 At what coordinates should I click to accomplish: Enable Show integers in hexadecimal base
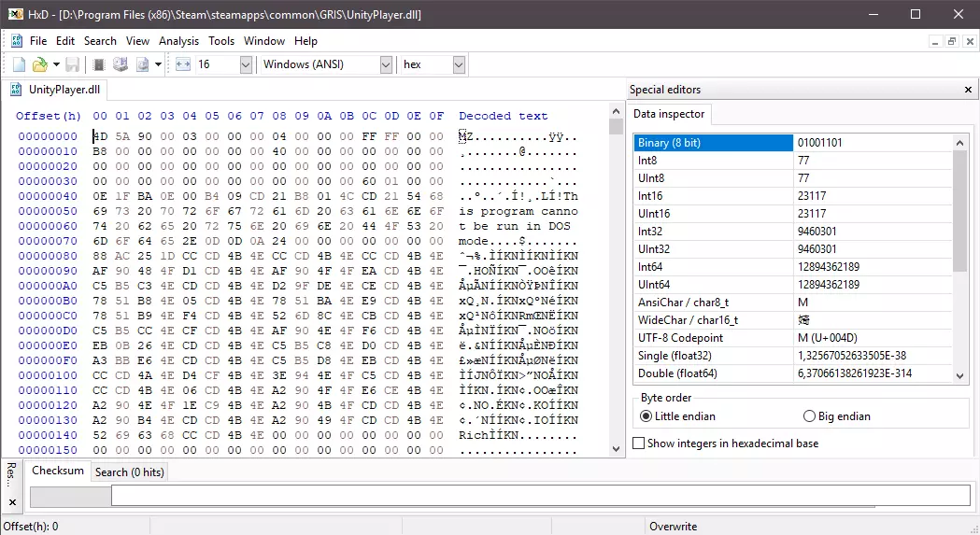pos(639,443)
